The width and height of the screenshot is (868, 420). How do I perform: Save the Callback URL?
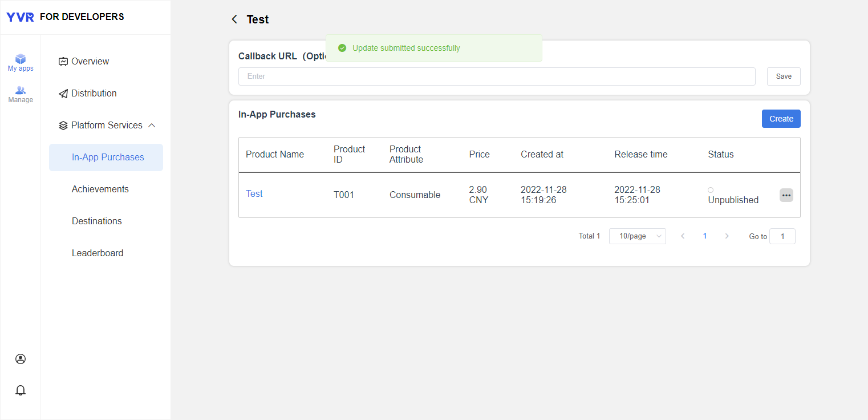pos(784,76)
